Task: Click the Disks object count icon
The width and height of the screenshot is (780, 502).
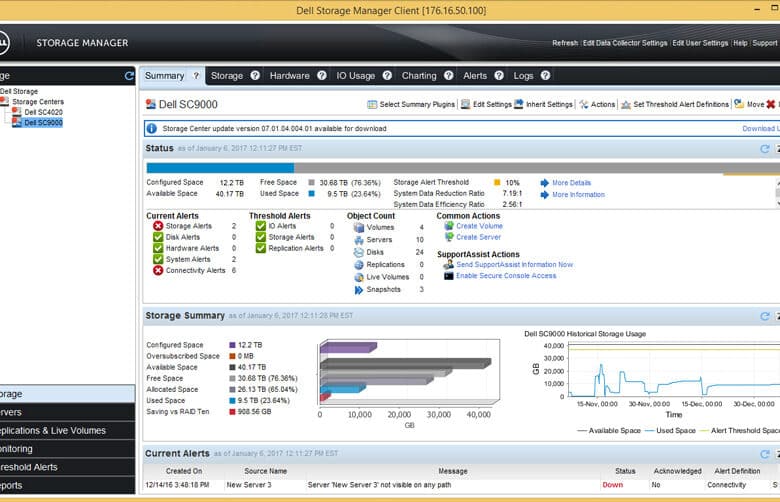Action: [359, 252]
